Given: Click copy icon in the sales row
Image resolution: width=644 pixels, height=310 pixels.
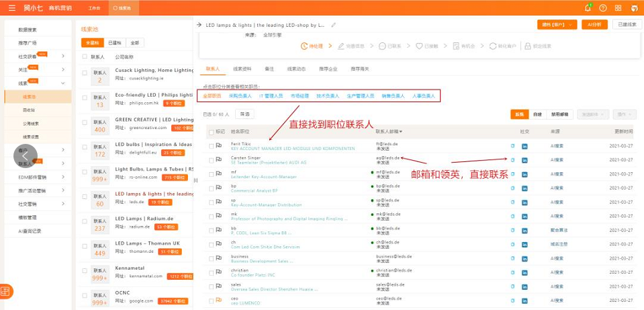Looking at the screenshot, I should point(512,286).
